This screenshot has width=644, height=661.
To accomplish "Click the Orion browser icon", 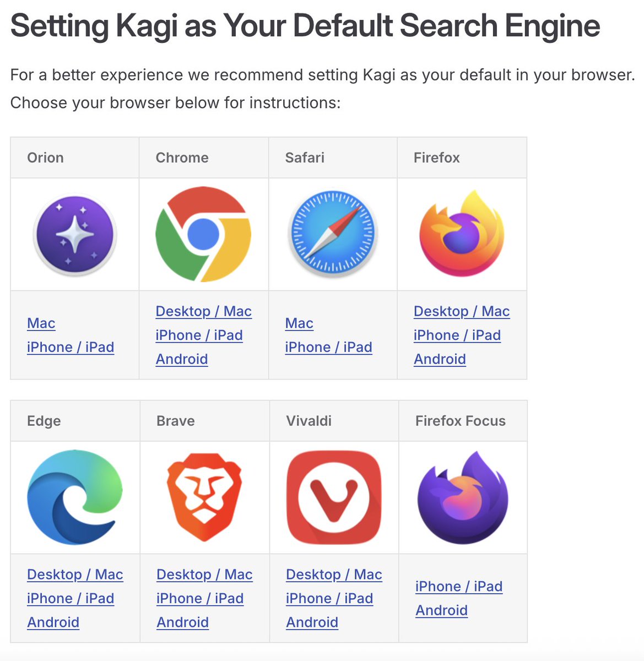I will pos(74,235).
